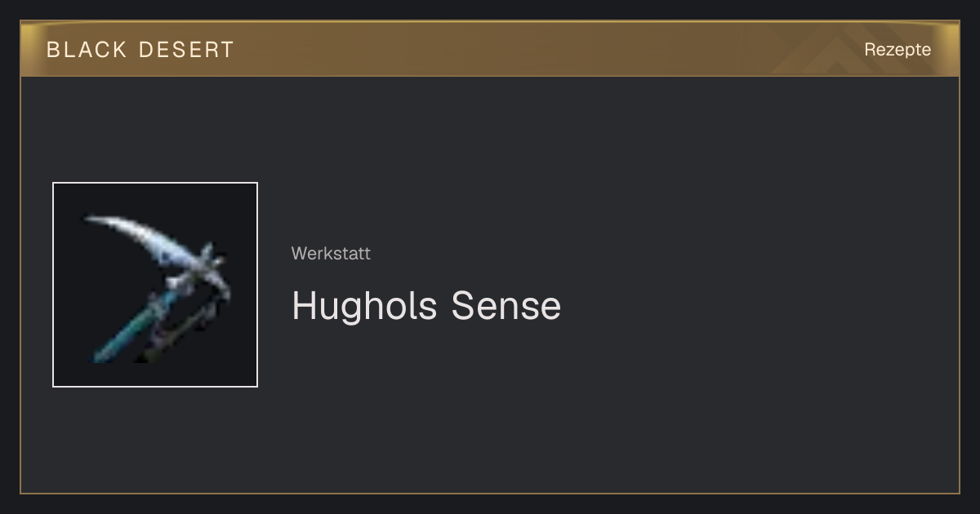Click the pointed tip of the scythe blade
This screenshot has width=980, height=514.
point(90,219)
